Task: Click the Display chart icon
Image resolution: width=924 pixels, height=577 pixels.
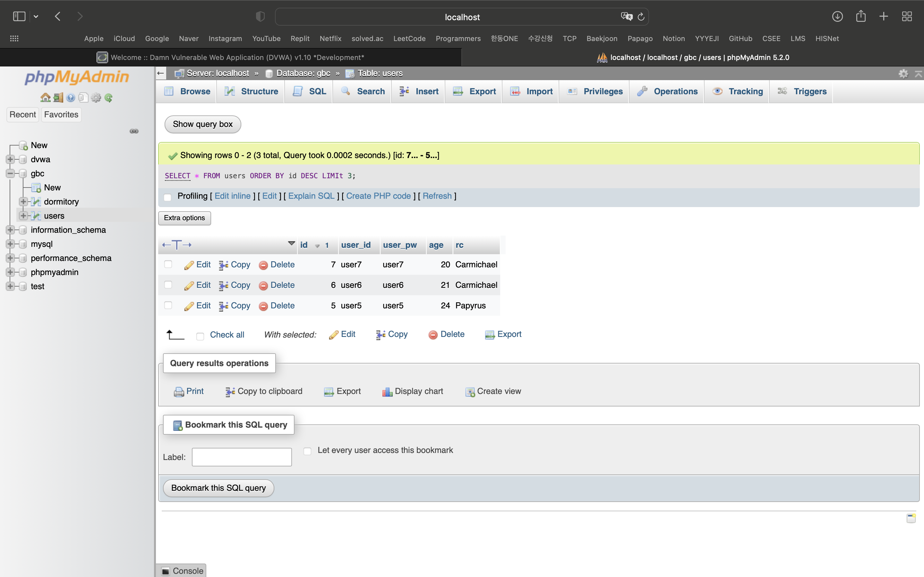Action: (387, 392)
